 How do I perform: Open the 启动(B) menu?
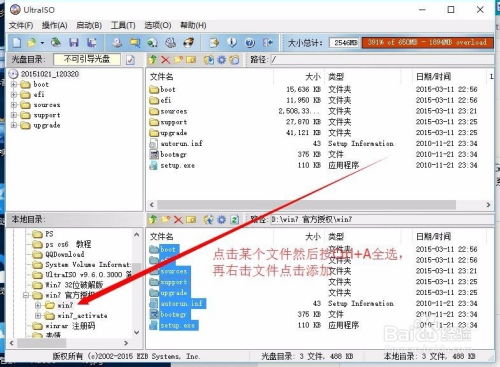pos(89,25)
